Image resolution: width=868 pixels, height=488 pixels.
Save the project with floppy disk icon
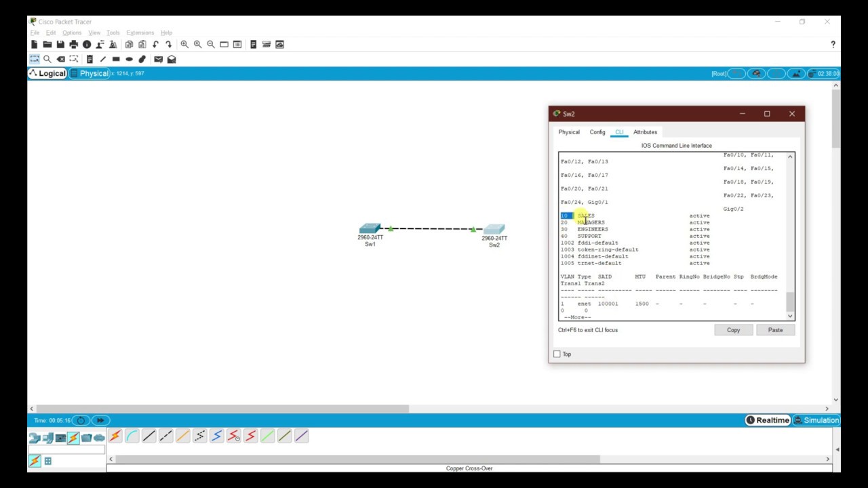tap(60, 44)
